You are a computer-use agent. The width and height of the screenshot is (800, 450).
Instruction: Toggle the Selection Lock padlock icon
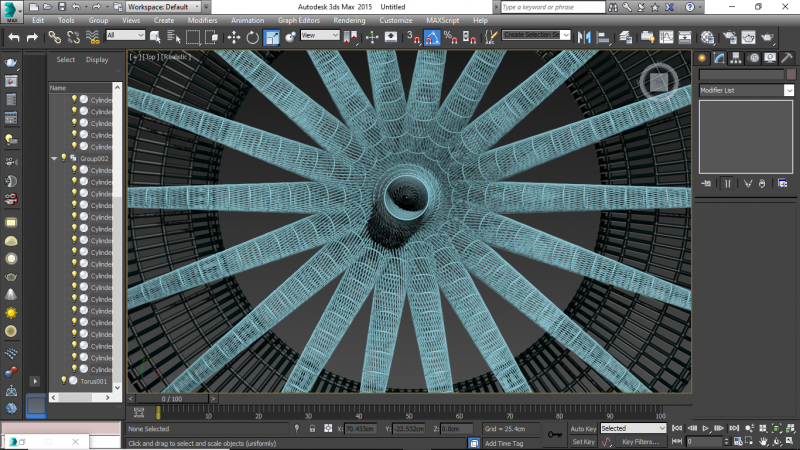coord(312,429)
